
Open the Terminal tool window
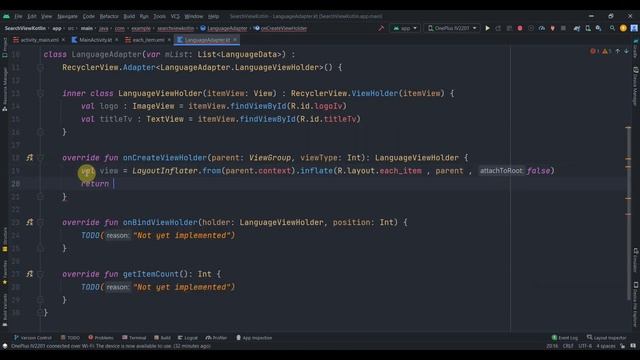pyautogui.click(x=134, y=338)
